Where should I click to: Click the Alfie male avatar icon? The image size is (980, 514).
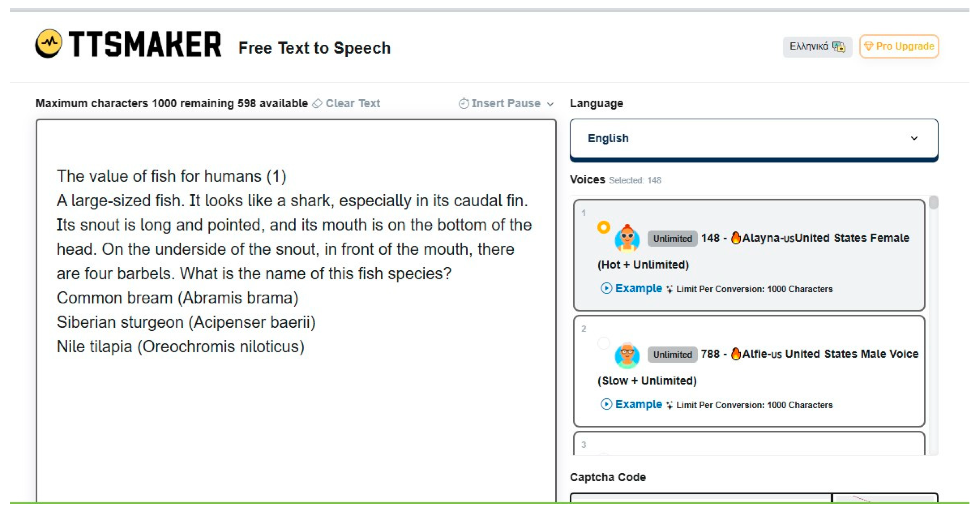(x=627, y=355)
